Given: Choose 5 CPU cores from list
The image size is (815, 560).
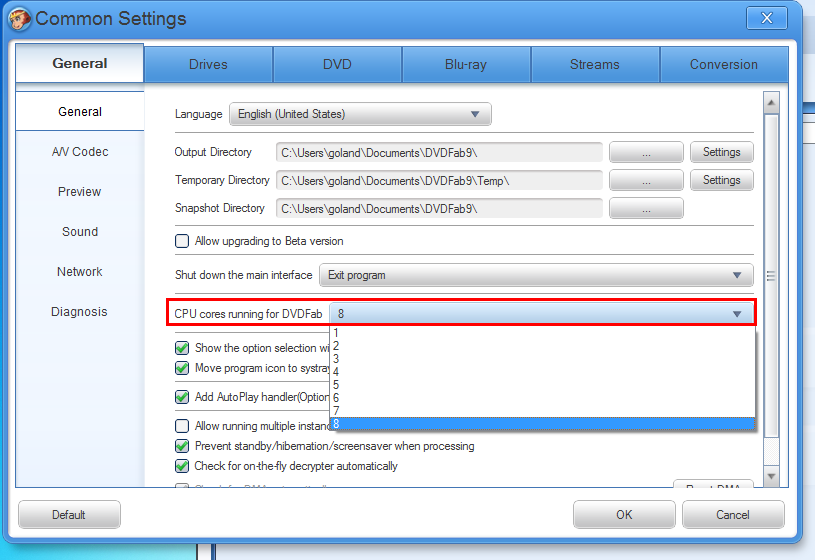Looking at the screenshot, I should coord(542,385).
